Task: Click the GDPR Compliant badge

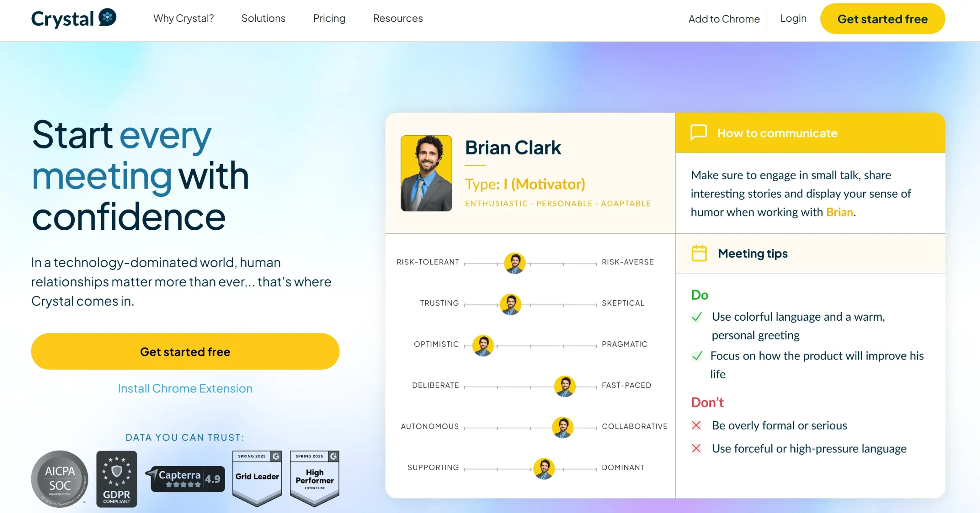Action: click(x=117, y=479)
